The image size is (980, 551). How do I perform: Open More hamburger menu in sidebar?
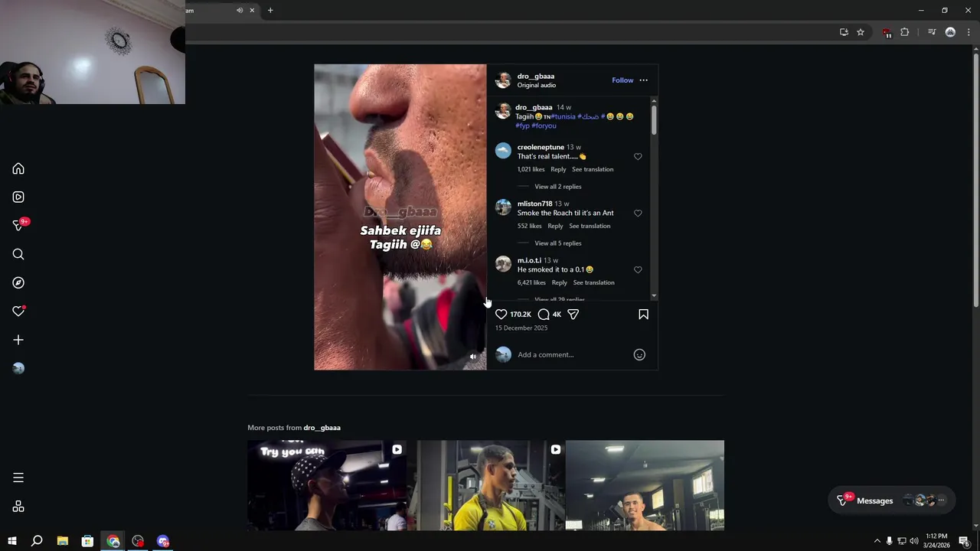point(18,478)
